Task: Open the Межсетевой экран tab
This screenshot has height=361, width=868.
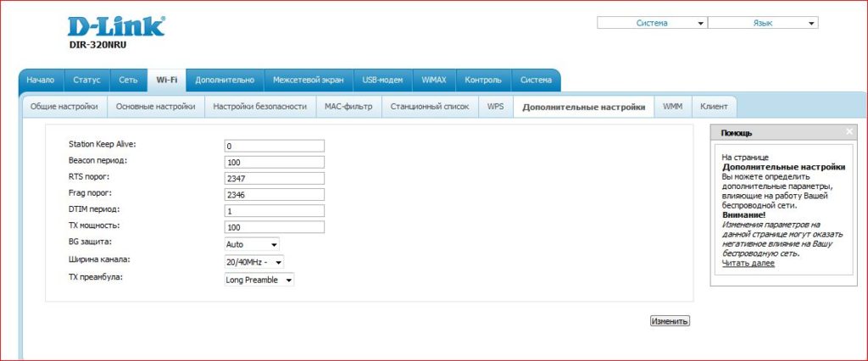Action: [x=308, y=80]
